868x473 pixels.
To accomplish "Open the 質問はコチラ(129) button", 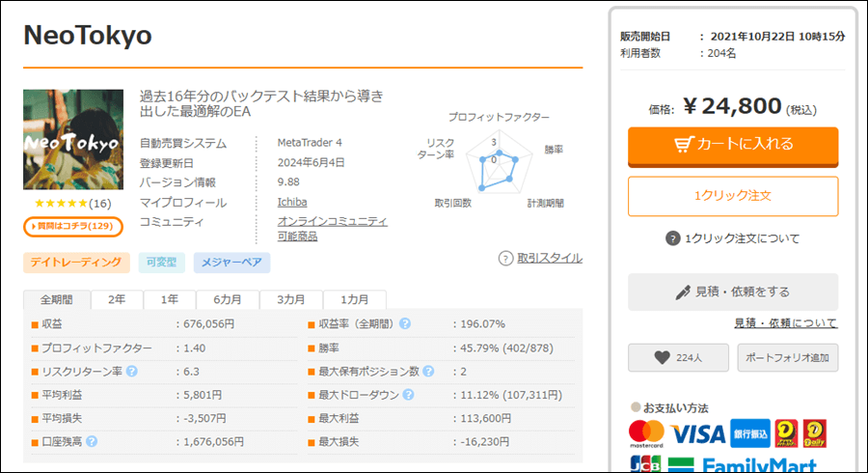I will 73,227.
